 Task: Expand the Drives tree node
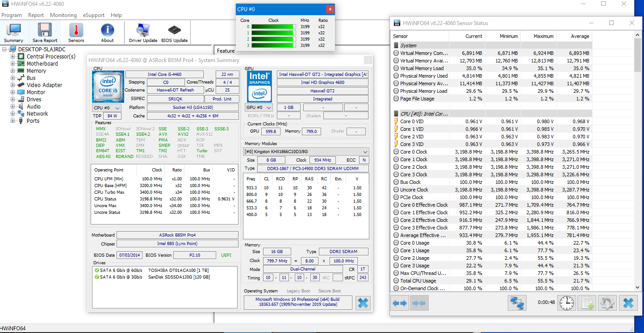(x=13, y=100)
